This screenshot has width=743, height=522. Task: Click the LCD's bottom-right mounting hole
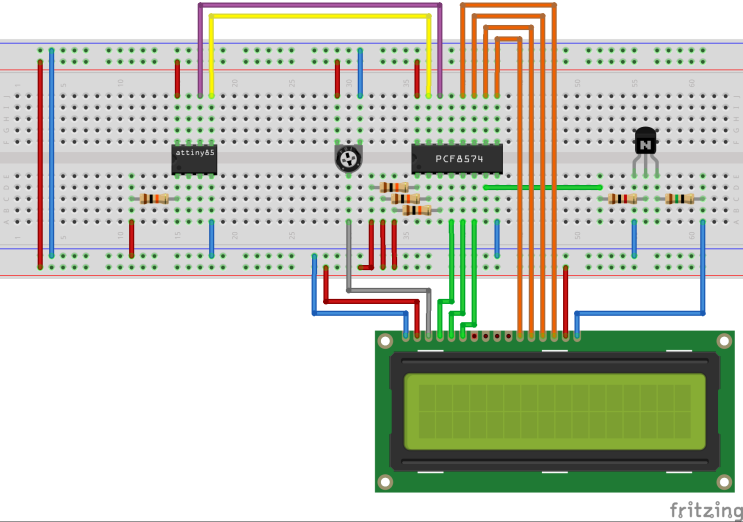pyautogui.click(x=724, y=482)
